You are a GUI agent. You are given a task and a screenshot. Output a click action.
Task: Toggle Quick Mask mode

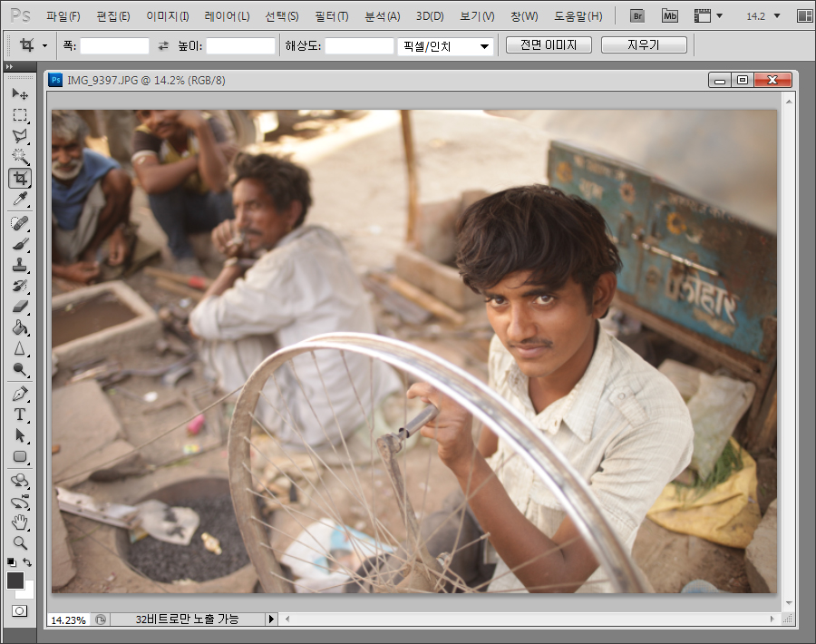click(19, 610)
